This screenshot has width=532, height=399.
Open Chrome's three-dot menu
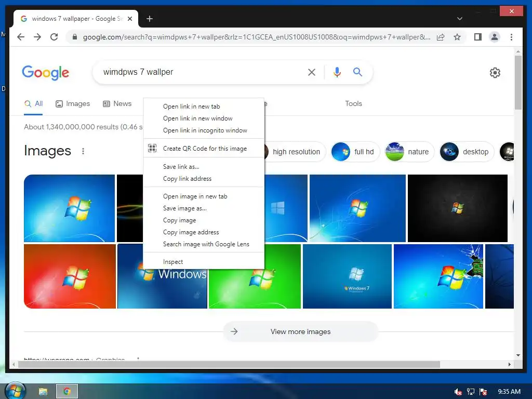511,37
